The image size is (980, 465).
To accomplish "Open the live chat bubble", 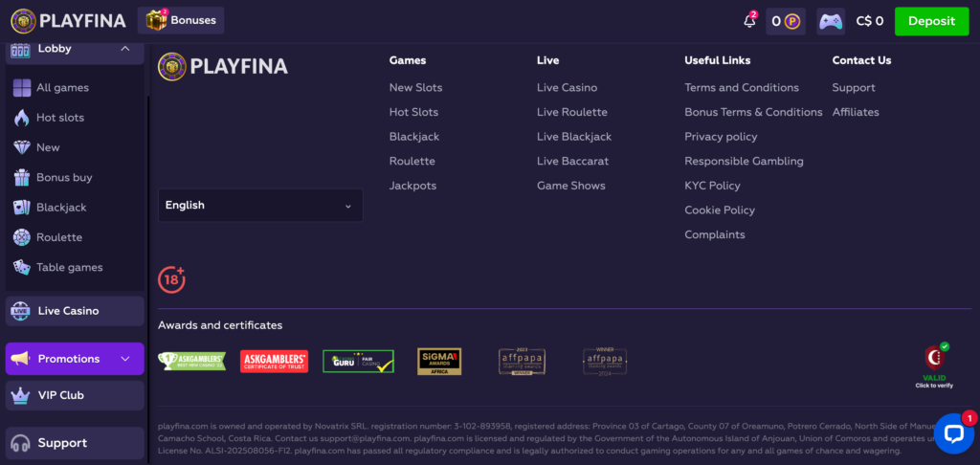I will [954, 433].
